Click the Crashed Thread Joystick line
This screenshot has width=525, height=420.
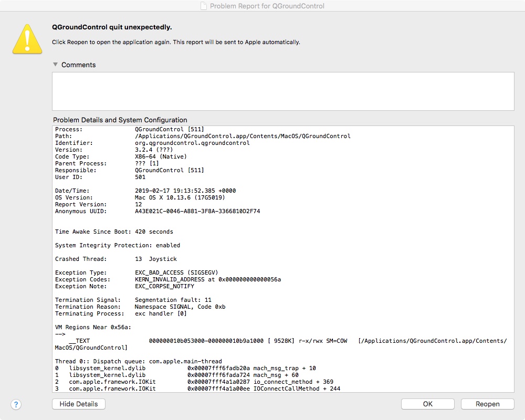click(116, 259)
